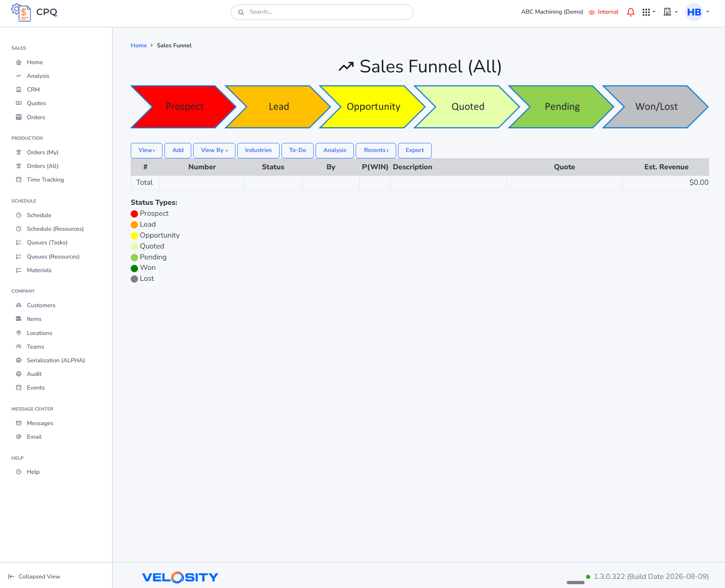This screenshot has height=588, width=725.
Task: Click the CPQ gear-dollar logo icon
Action: [21, 12]
